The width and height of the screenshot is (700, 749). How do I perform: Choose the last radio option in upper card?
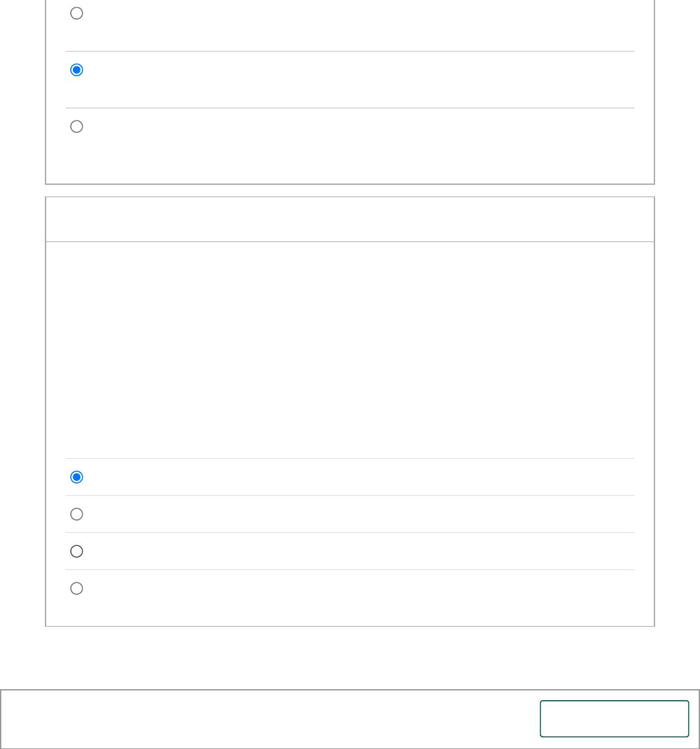(x=77, y=126)
